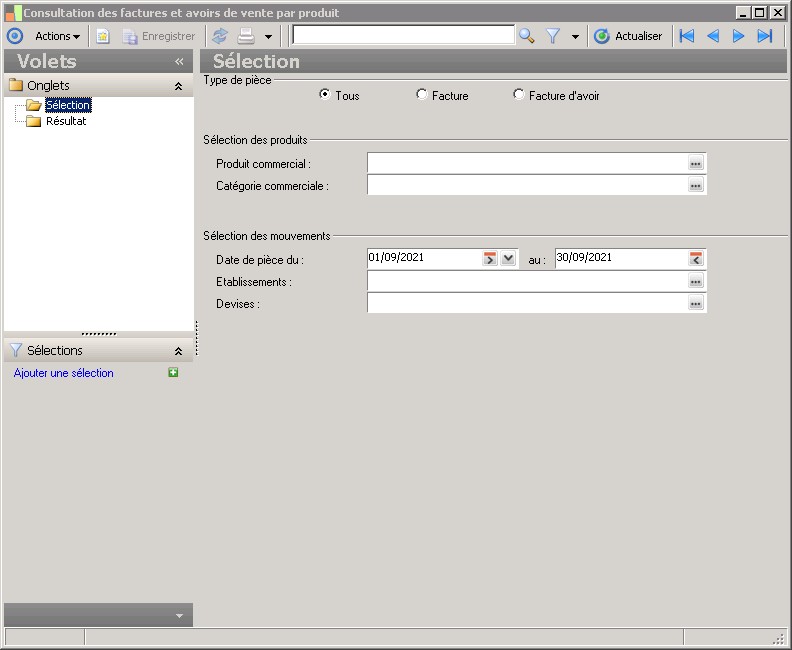The width and height of the screenshot is (792, 650).
Task: Collapse the Onglets section
Action: tap(178, 86)
